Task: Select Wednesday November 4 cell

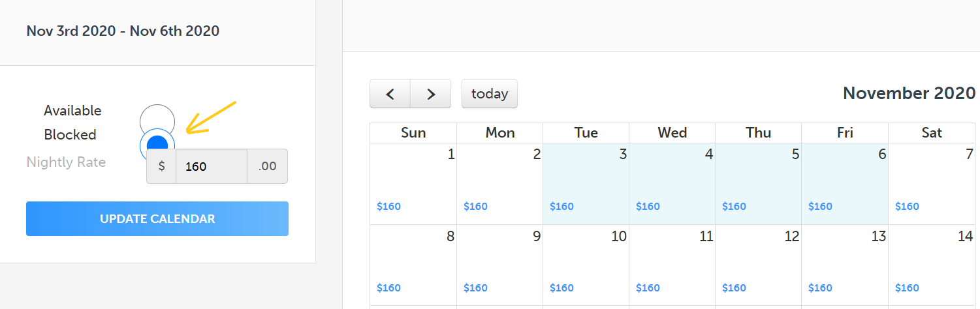Action: pyautogui.click(x=672, y=184)
